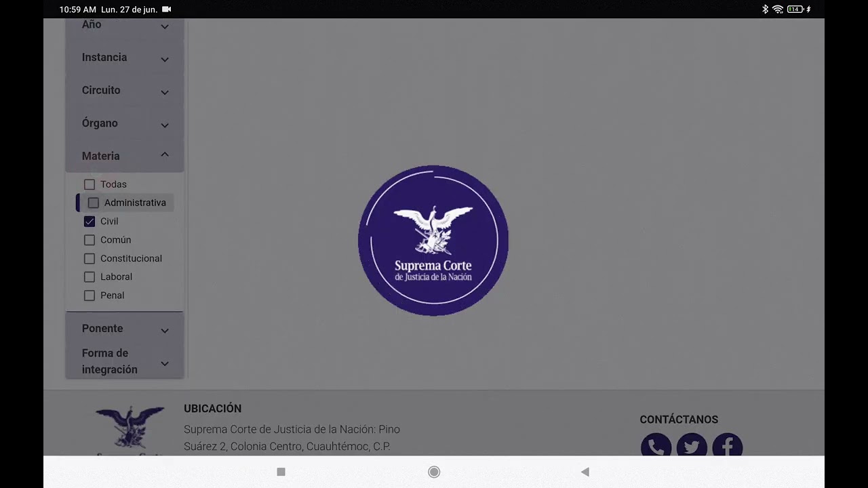Tap the Android home circle button

tap(434, 472)
